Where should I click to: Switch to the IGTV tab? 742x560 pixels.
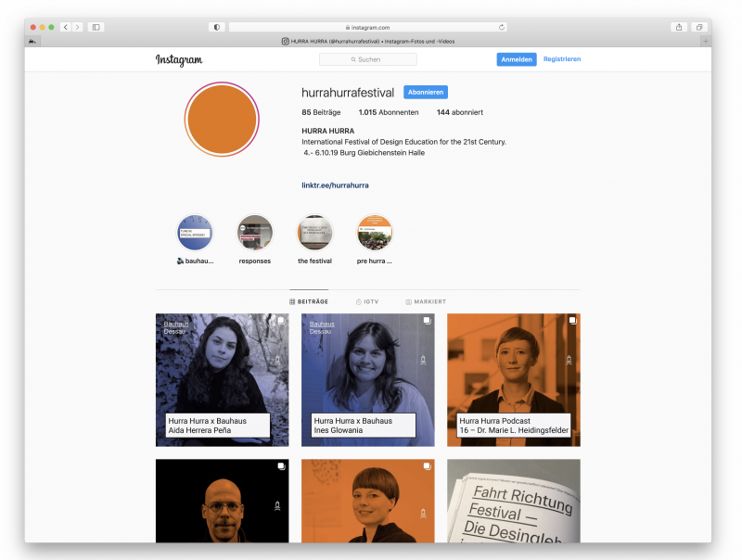[x=367, y=301]
